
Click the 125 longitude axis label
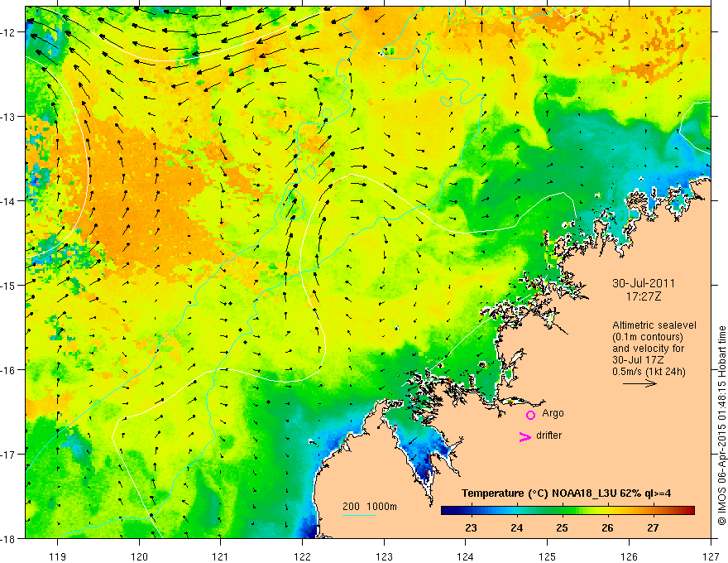548,557
